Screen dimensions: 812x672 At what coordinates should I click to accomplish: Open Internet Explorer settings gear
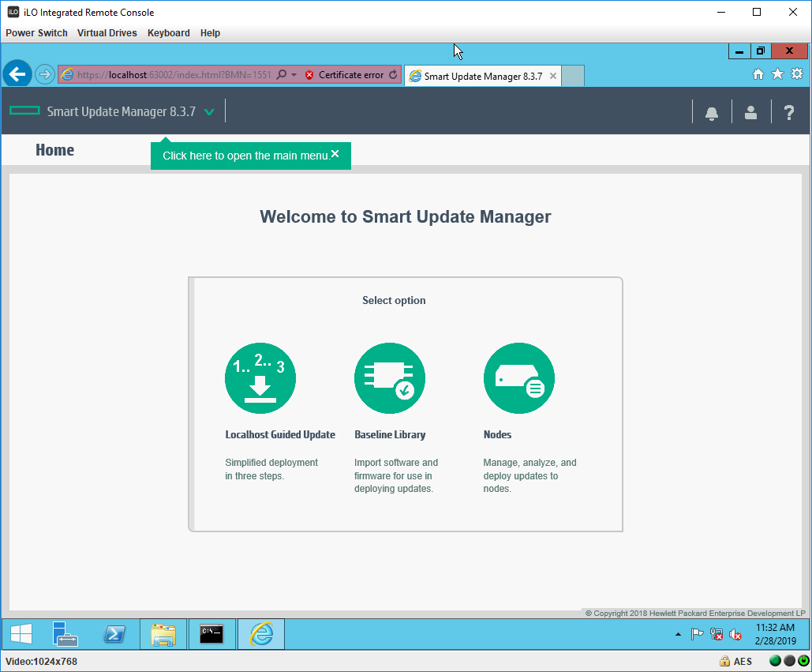pos(797,73)
